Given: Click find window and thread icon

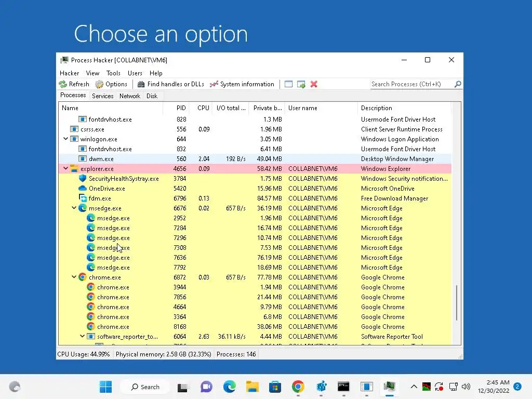Looking at the screenshot, I should pos(301,84).
